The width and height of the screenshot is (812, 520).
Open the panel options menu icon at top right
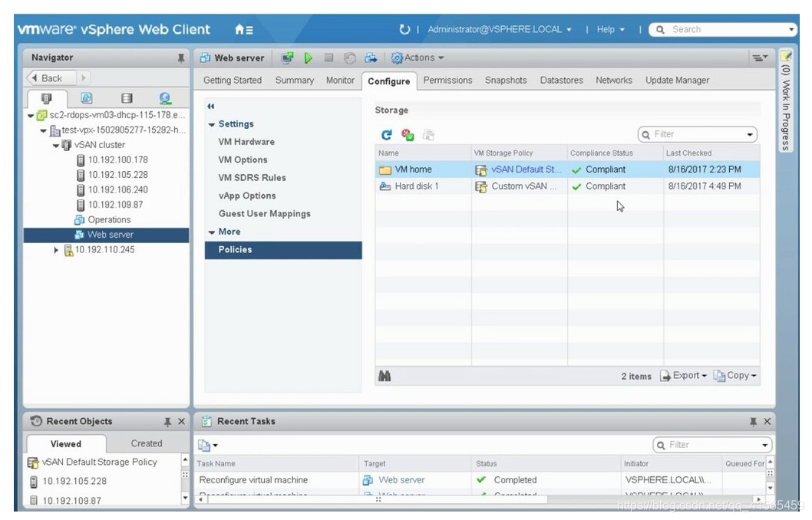pos(760,58)
